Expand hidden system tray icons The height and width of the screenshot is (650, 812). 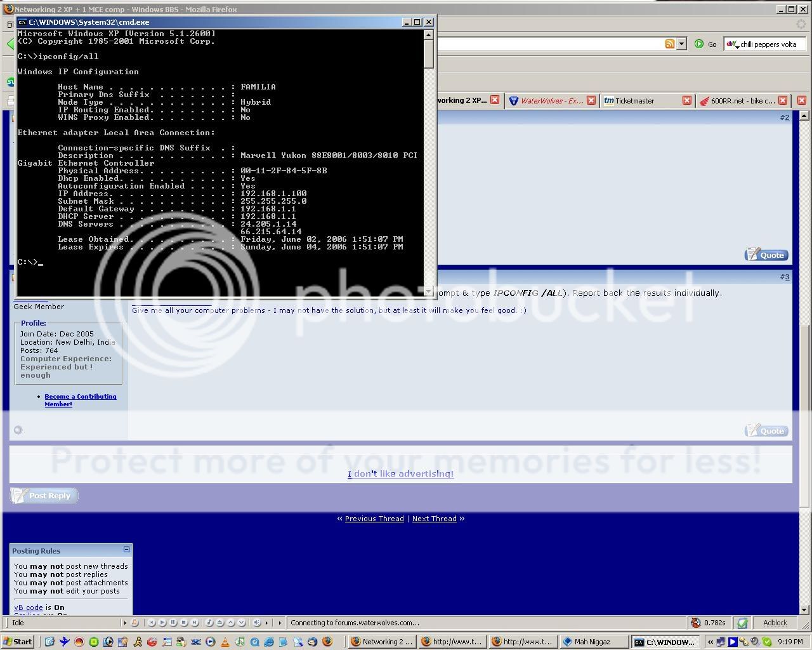pos(711,642)
